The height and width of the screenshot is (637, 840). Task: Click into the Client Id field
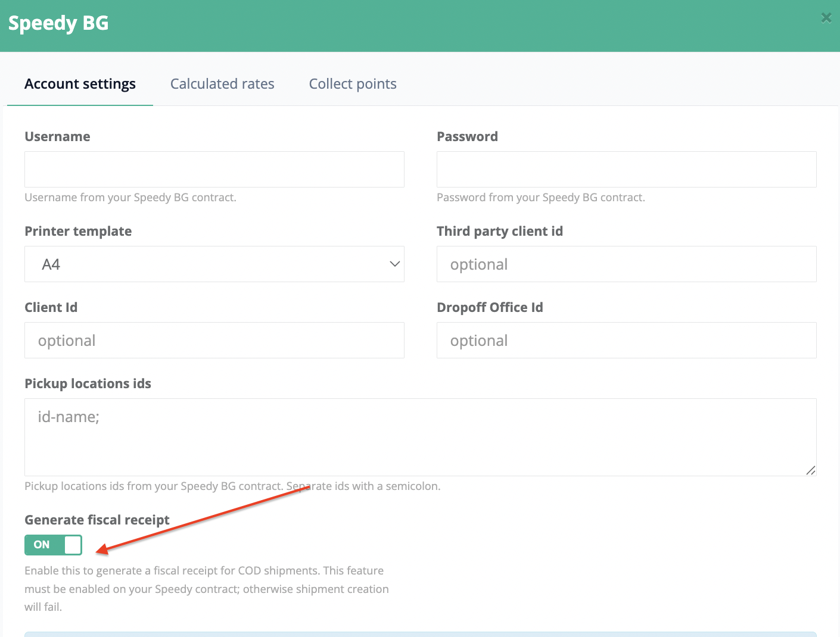214,340
